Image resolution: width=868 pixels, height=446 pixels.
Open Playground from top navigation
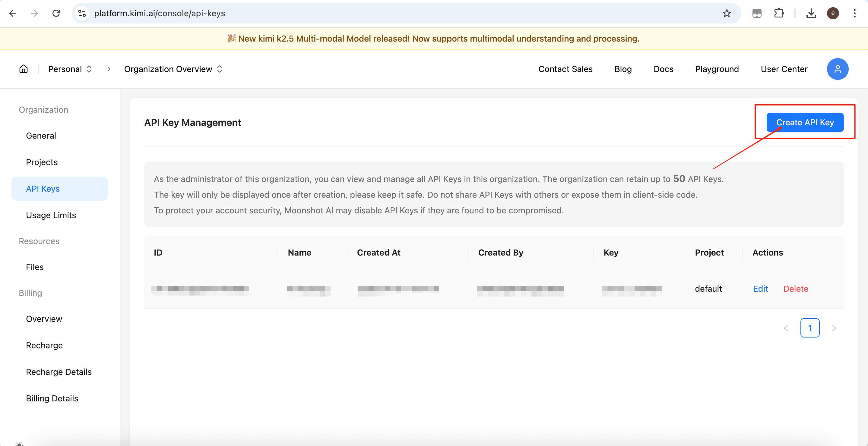tap(717, 69)
